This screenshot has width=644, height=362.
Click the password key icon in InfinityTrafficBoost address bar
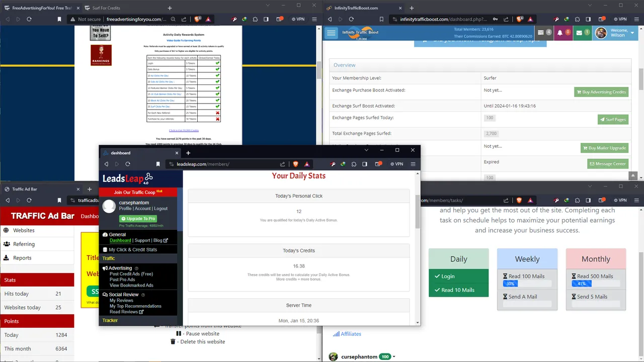pyautogui.click(x=496, y=19)
